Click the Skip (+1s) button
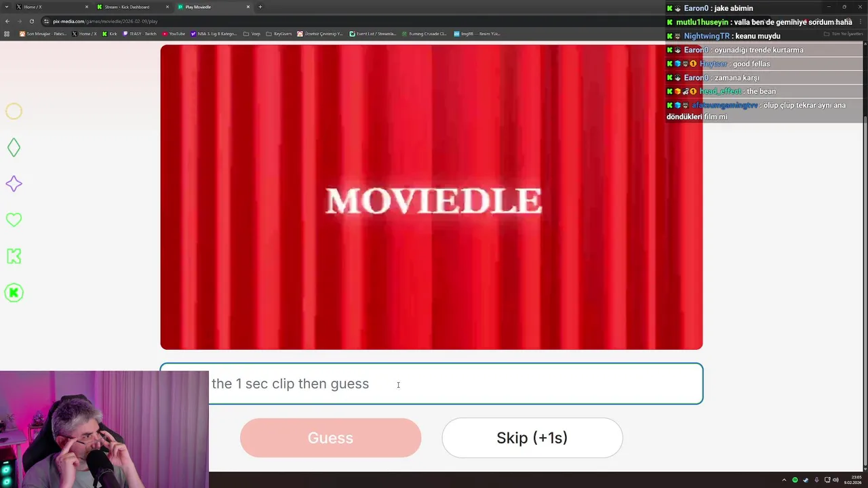868x488 pixels. click(x=532, y=438)
